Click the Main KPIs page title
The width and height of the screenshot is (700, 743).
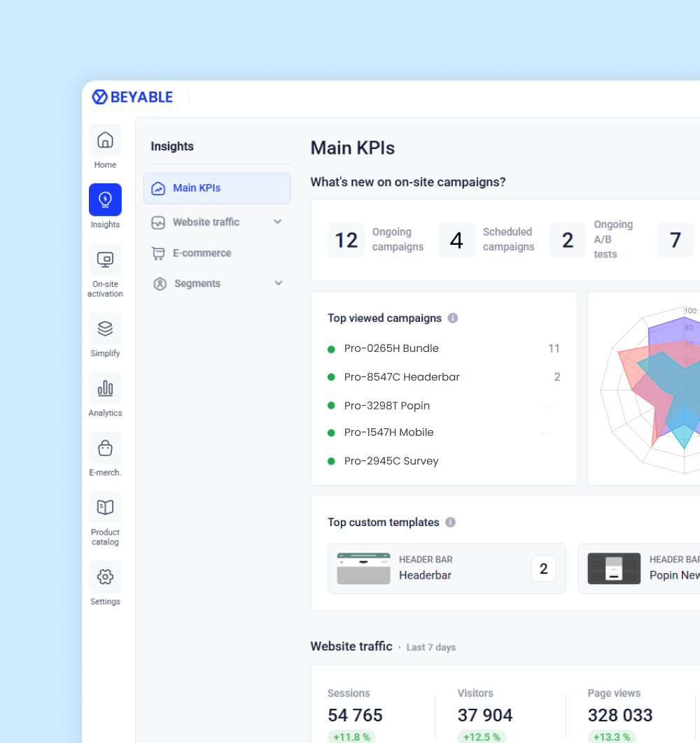pyautogui.click(x=352, y=148)
